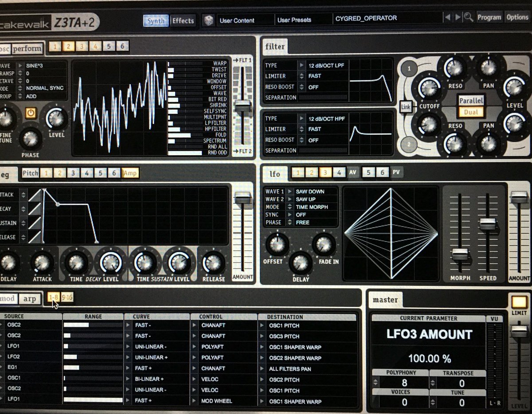Go to previous preset with left arrow
Screen dimensions: 532x414
(x=448, y=18)
